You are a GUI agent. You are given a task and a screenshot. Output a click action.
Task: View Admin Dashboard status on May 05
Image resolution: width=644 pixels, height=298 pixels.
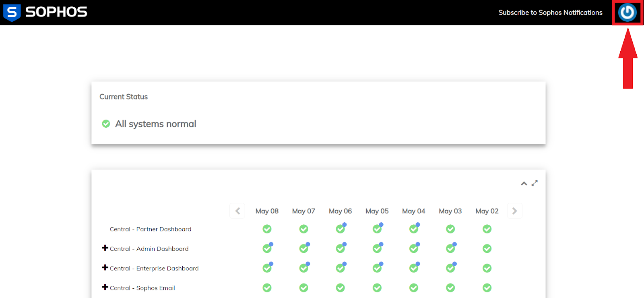377,248
